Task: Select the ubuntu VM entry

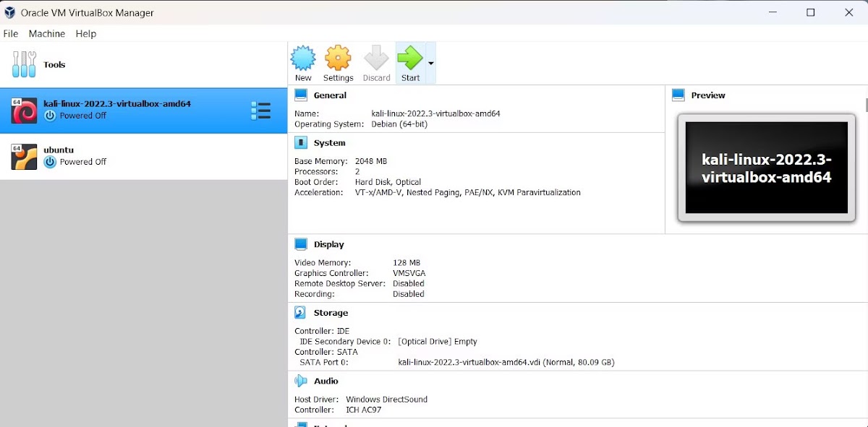Action: pos(143,157)
